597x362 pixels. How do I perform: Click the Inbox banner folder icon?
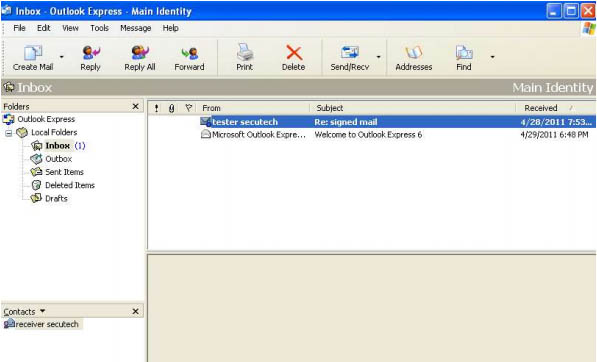9,87
